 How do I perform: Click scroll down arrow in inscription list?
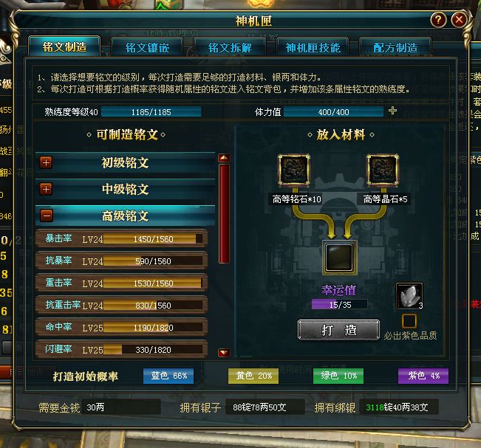(224, 353)
